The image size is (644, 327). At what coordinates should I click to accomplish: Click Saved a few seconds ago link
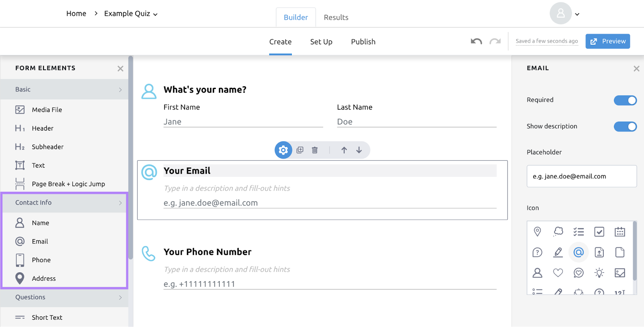[547, 41]
